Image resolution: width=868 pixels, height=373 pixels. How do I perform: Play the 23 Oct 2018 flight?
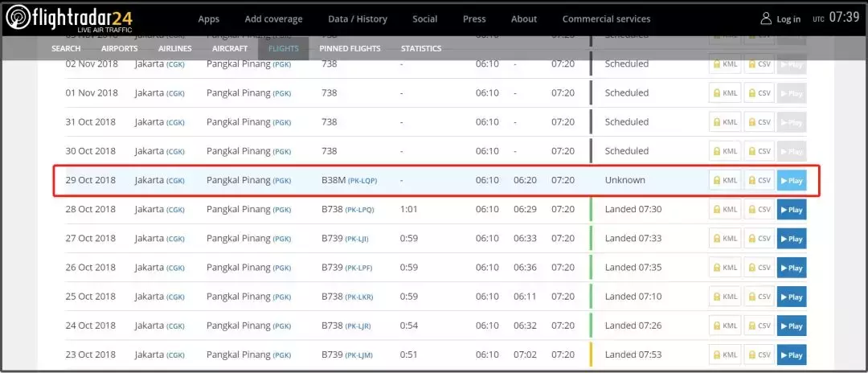coord(791,355)
